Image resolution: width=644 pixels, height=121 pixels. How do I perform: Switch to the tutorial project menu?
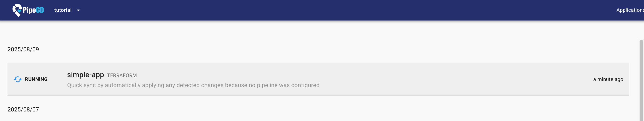(63, 10)
